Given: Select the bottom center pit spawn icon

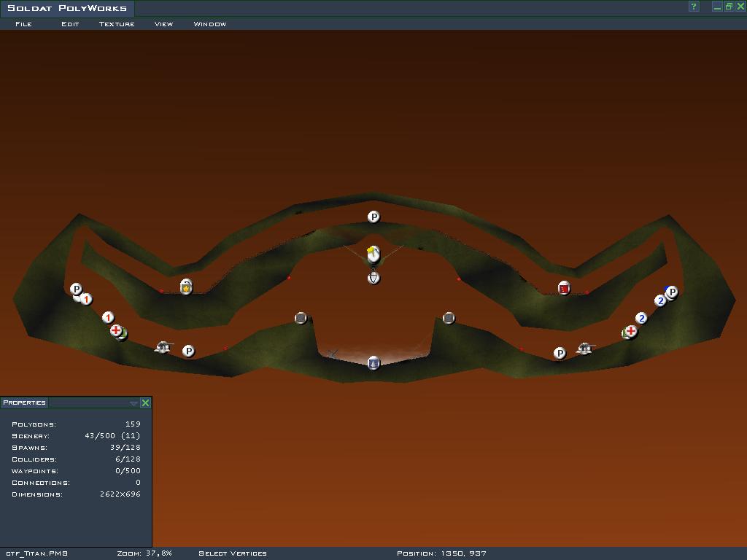Looking at the screenshot, I should point(373,362).
